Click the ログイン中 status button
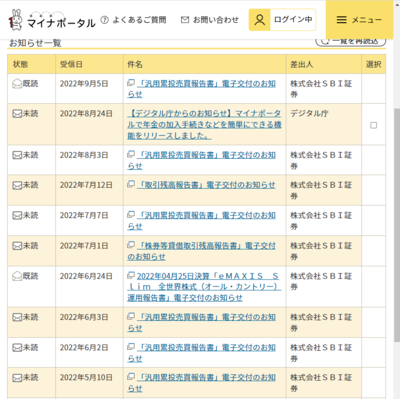 [x=282, y=20]
